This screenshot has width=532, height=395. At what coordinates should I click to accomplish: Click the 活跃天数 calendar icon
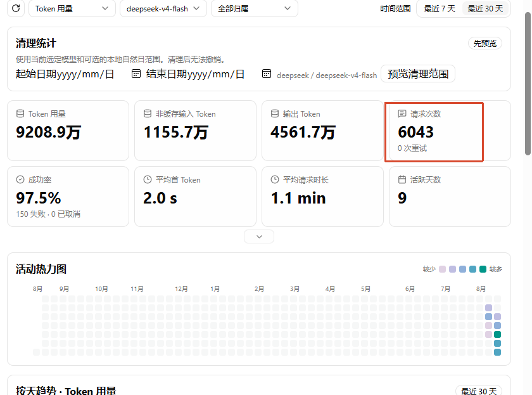tap(402, 179)
